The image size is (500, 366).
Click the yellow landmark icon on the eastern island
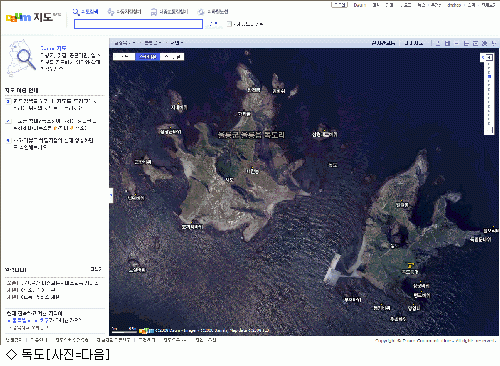pyautogui.click(x=410, y=265)
